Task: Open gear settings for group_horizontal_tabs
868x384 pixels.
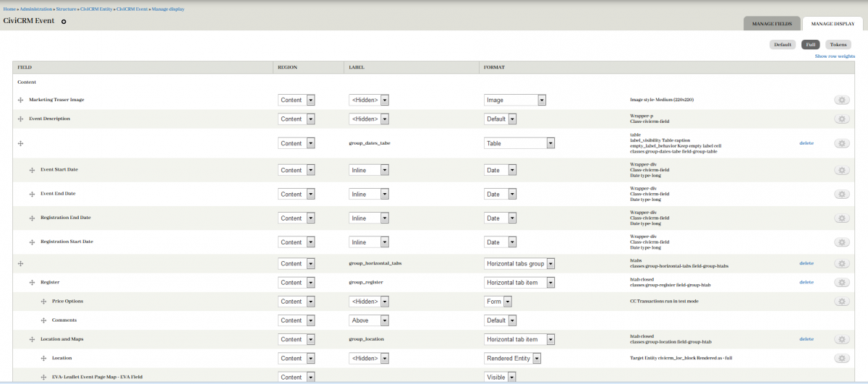Action: 841,263
